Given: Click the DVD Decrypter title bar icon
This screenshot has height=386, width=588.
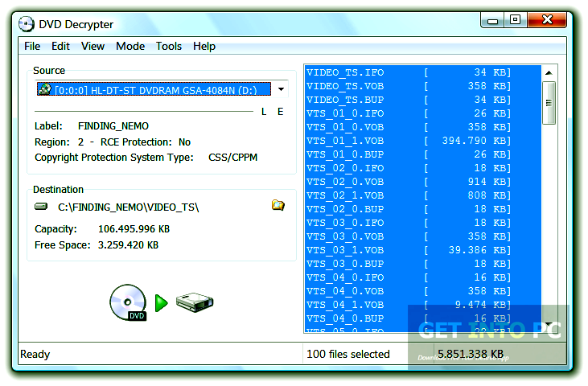Looking at the screenshot, I should coord(27,24).
